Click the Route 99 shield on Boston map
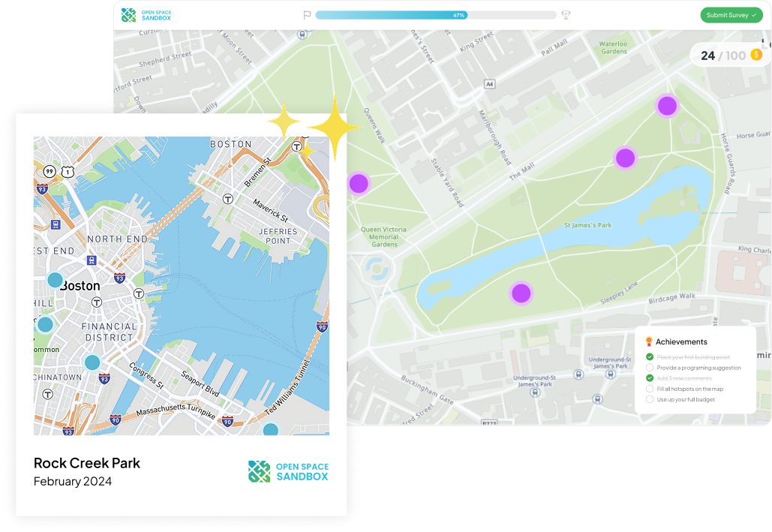Image resolution: width=772 pixels, height=532 pixels. [50, 171]
